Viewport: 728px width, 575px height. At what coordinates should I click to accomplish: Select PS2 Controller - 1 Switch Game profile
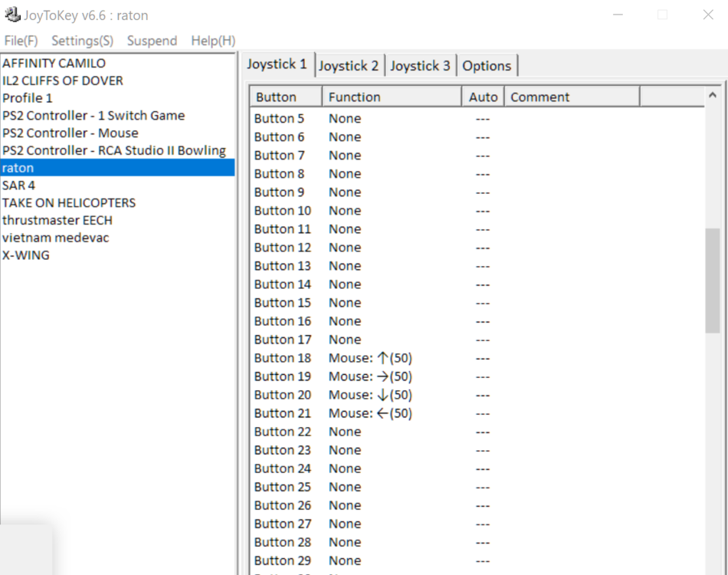pos(118,115)
